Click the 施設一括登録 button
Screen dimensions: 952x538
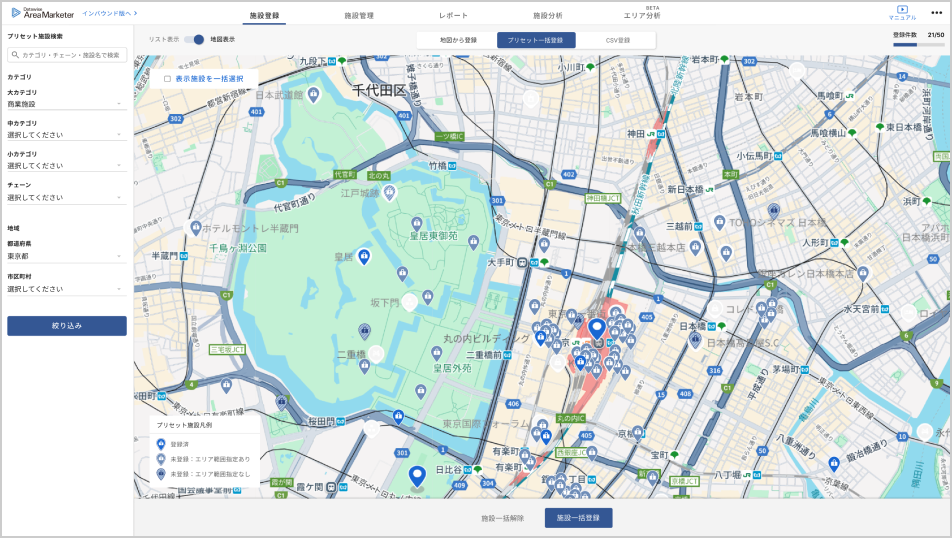click(x=578, y=518)
